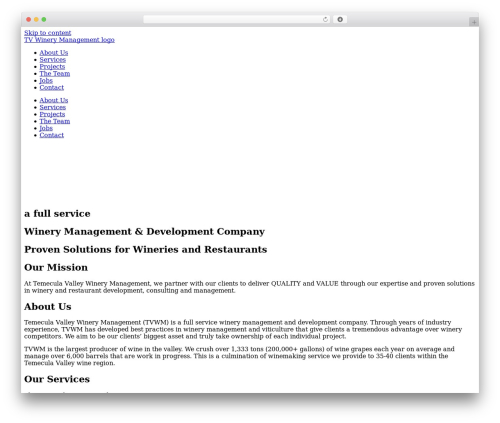Select The Team in the second menu list
500x423 pixels.
(55, 121)
